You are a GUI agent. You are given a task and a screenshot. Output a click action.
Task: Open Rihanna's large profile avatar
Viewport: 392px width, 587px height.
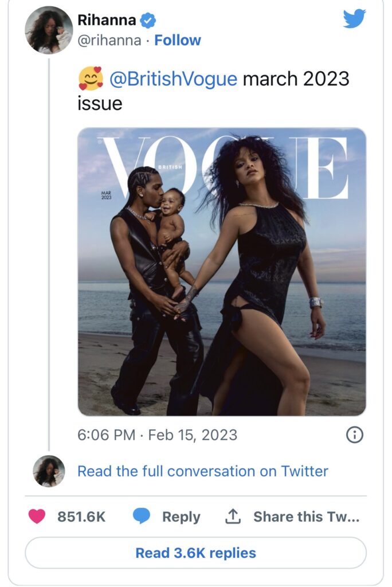click(x=49, y=30)
